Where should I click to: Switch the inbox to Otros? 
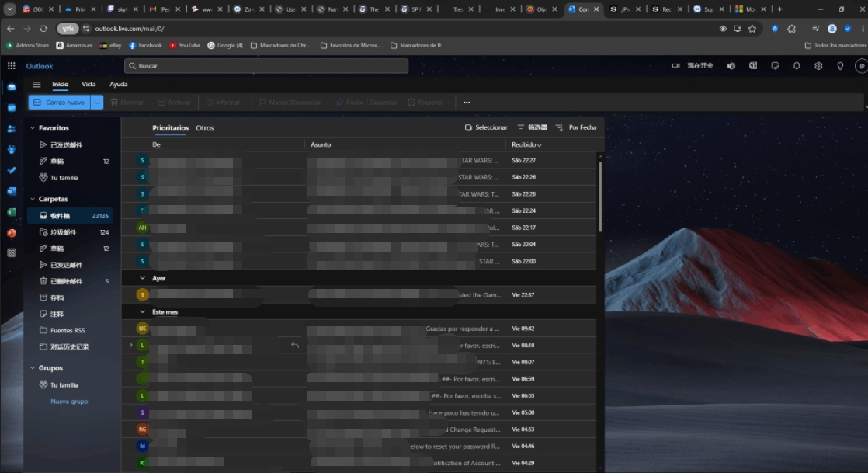click(205, 128)
